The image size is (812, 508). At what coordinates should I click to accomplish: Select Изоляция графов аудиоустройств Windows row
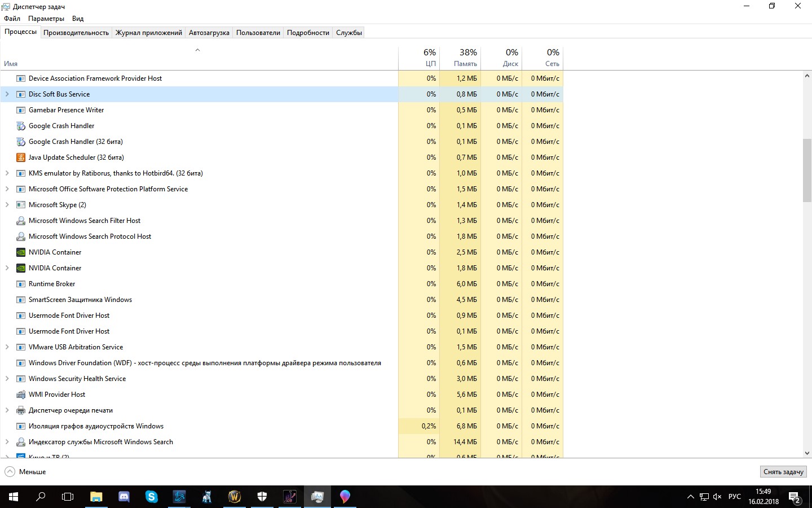(x=281, y=426)
